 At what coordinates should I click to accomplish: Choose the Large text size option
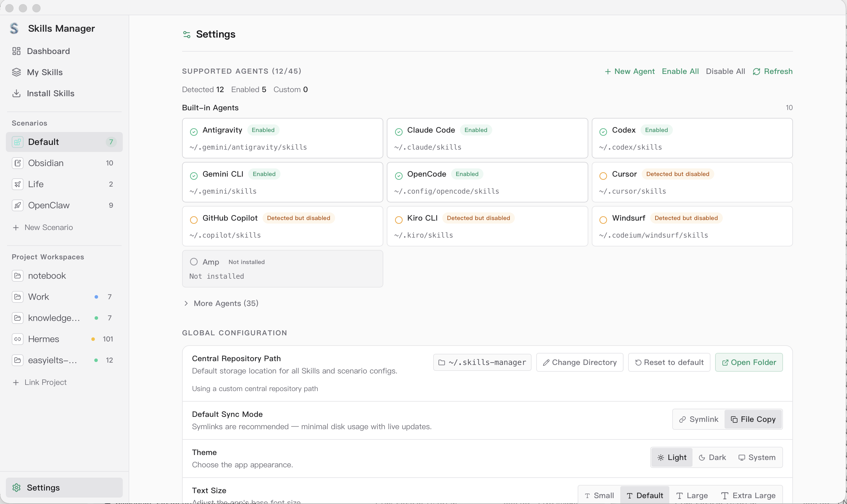pos(692,495)
